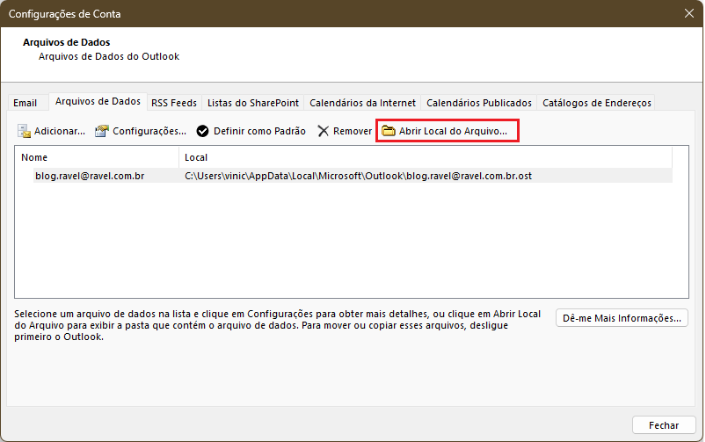This screenshot has height=442, width=705.
Task: Switch to Calendários da Internet tab
Action: coord(362,103)
